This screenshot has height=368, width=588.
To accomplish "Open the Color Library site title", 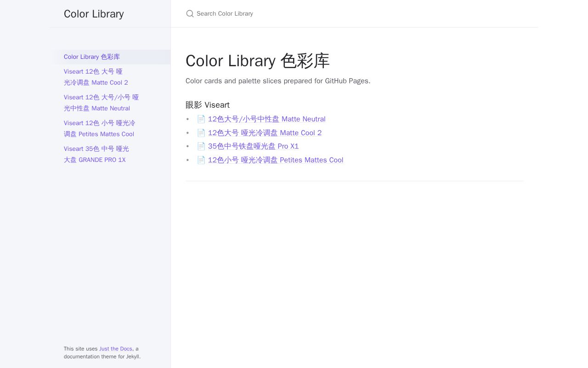I will 94,14.
